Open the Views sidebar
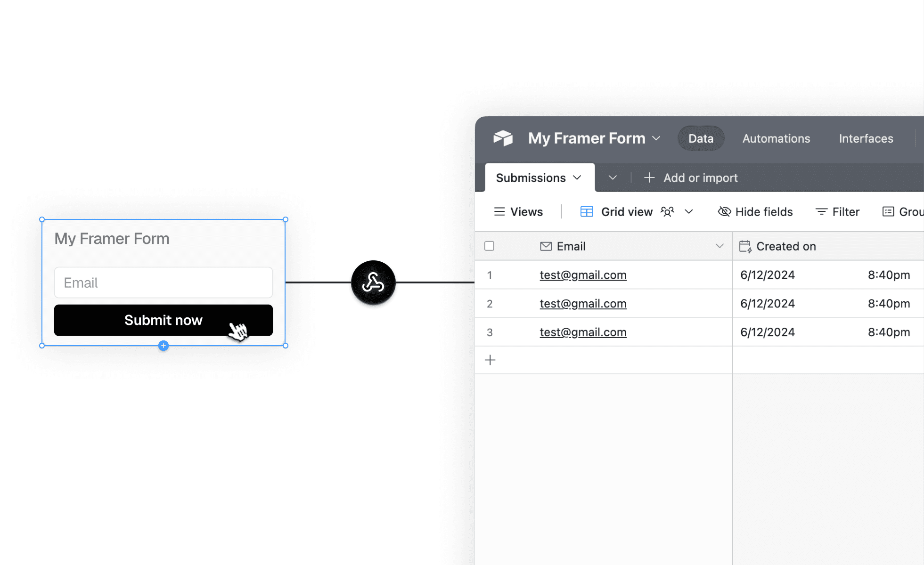The image size is (924, 565). coord(518,212)
